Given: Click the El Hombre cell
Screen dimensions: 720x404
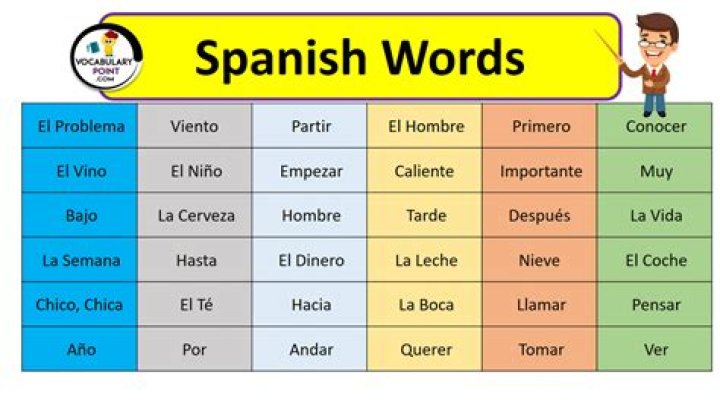Looking at the screenshot, I should tap(426, 127).
